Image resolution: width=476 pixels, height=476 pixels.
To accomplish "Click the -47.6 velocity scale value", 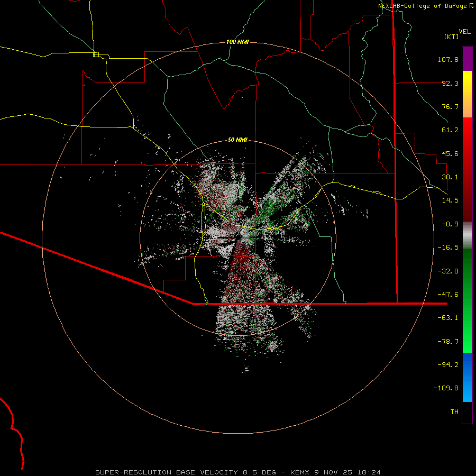I will pyautogui.click(x=448, y=295).
